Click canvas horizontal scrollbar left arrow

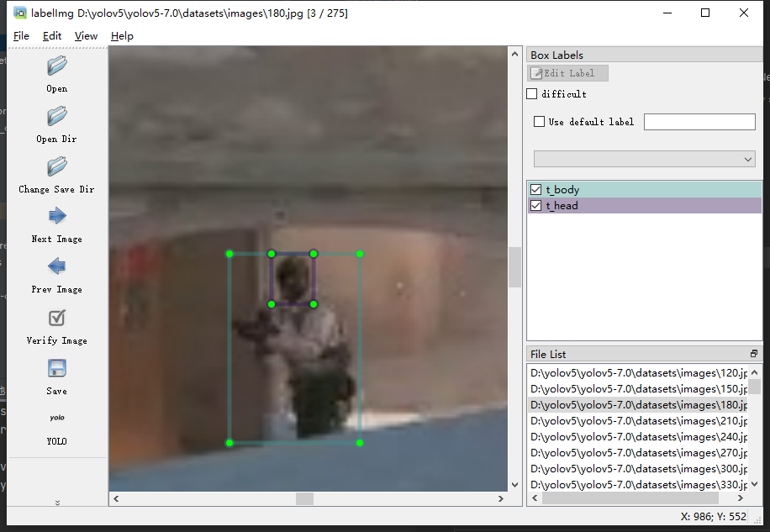click(x=116, y=498)
